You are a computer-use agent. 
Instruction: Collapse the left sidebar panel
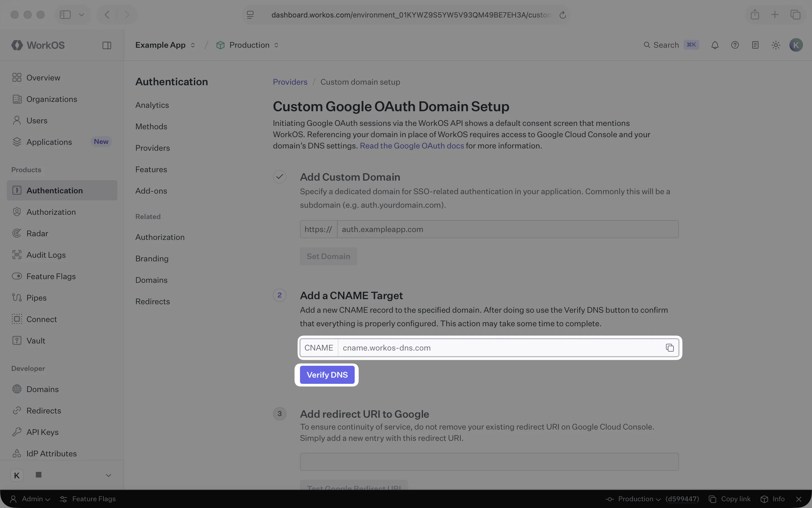[x=107, y=45]
